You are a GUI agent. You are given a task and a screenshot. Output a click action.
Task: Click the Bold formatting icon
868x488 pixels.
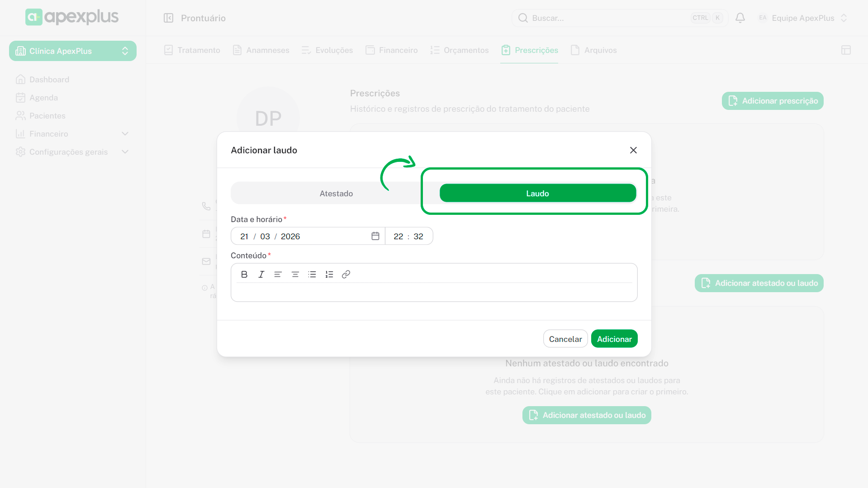[x=244, y=274]
